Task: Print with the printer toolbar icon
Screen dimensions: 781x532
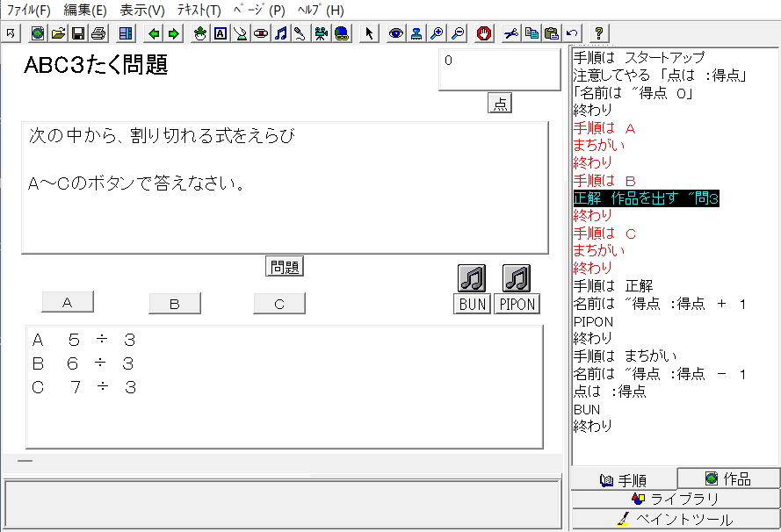Action: pyautogui.click(x=98, y=33)
